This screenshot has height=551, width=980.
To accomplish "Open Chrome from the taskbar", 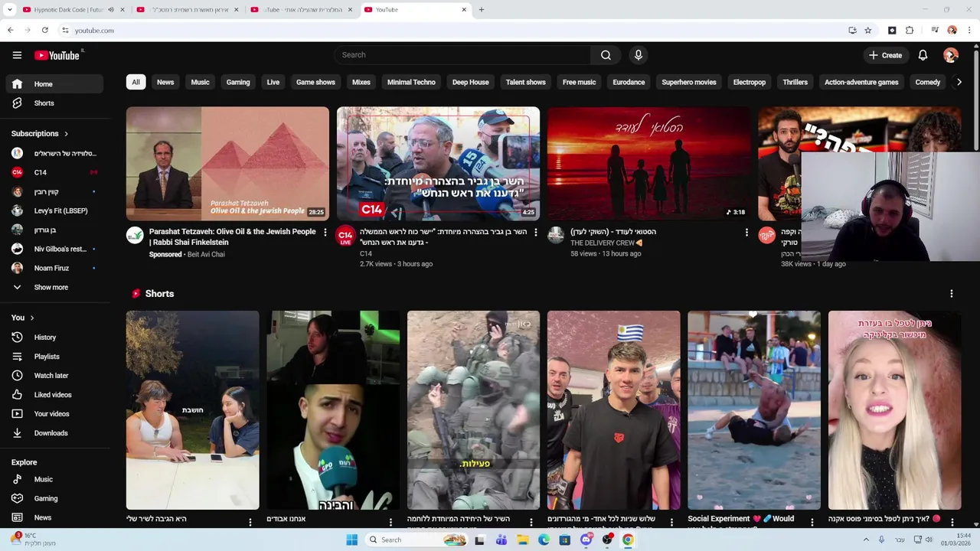I will click(x=628, y=540).
